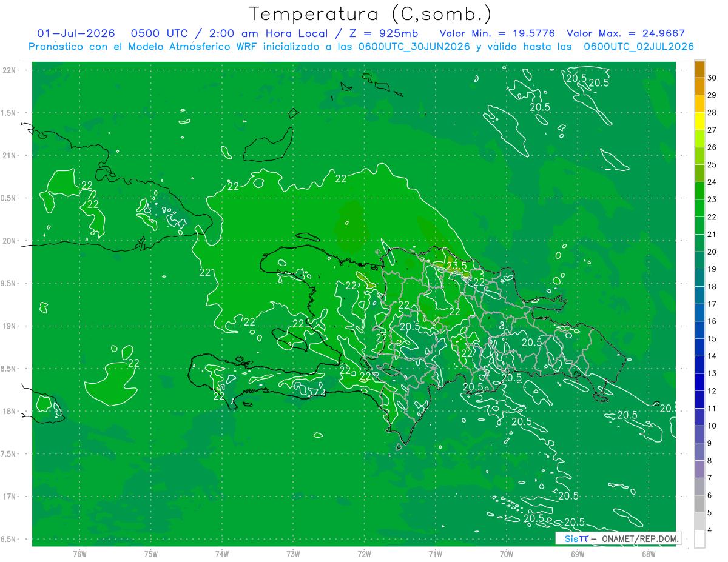The image size is (728, 562).
Task: Click the white swatch below legend value 4
Action: click(699, 539)
